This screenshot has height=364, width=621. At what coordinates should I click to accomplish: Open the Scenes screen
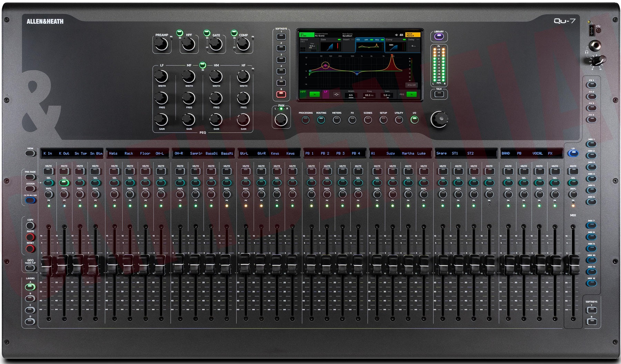[367, 120]
